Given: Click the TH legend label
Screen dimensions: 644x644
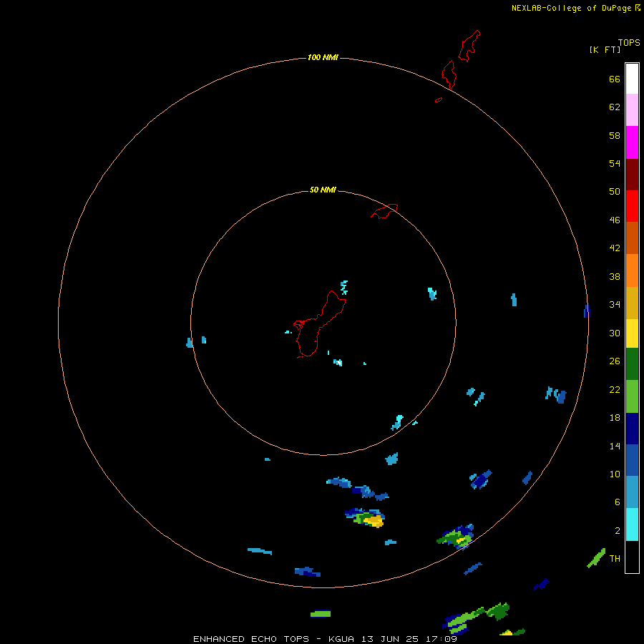Looking at the screenshot, I should pos(615,559).
